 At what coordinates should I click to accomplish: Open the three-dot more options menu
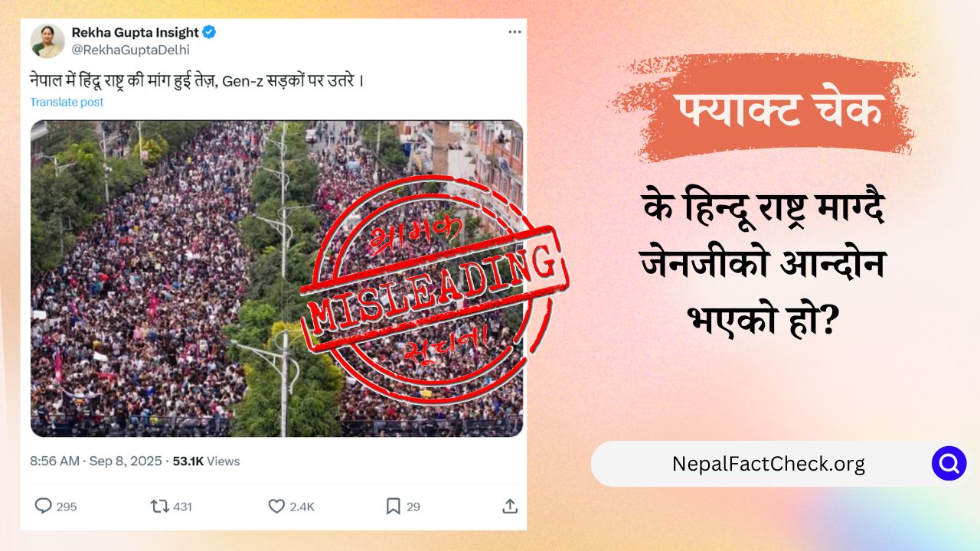[x=514, y=32]
